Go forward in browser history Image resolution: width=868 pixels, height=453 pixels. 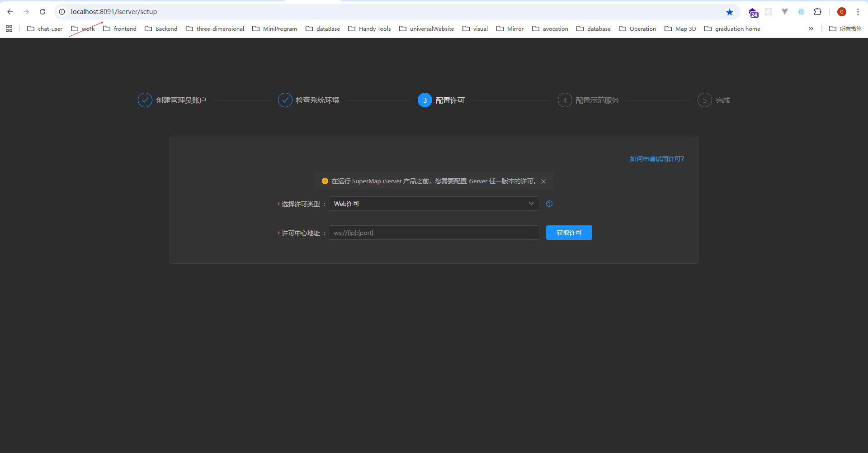(x=26, y=12)
